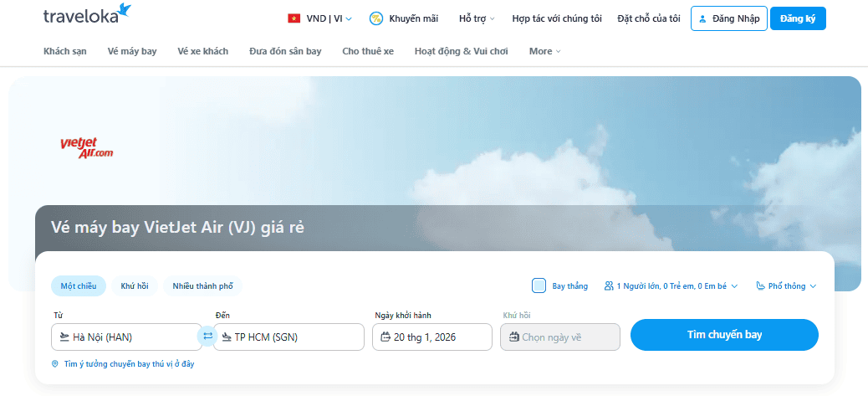Expand the Hỗ trợ menu
868x396 pixels.
[477, 18]
